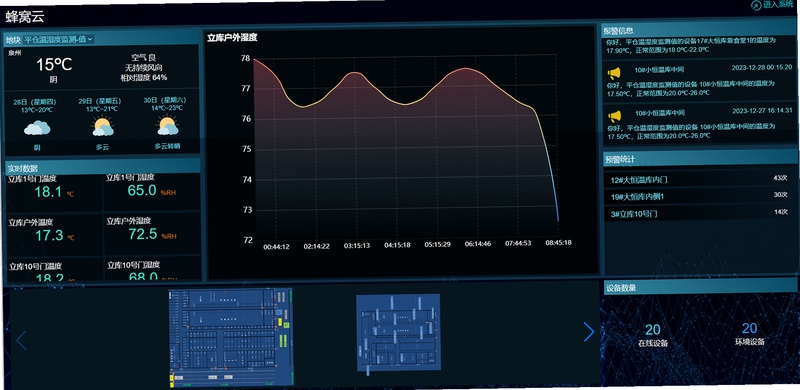The width and height of the screenshot is (800, 390).
Task: Click the 空气 良 air quality text
Action: click(144, 57)
